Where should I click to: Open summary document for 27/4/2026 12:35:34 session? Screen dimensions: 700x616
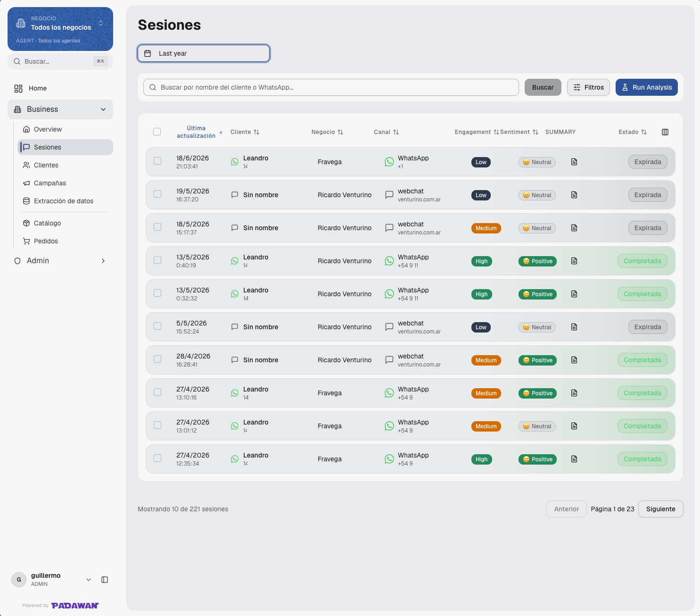[574, 459]
